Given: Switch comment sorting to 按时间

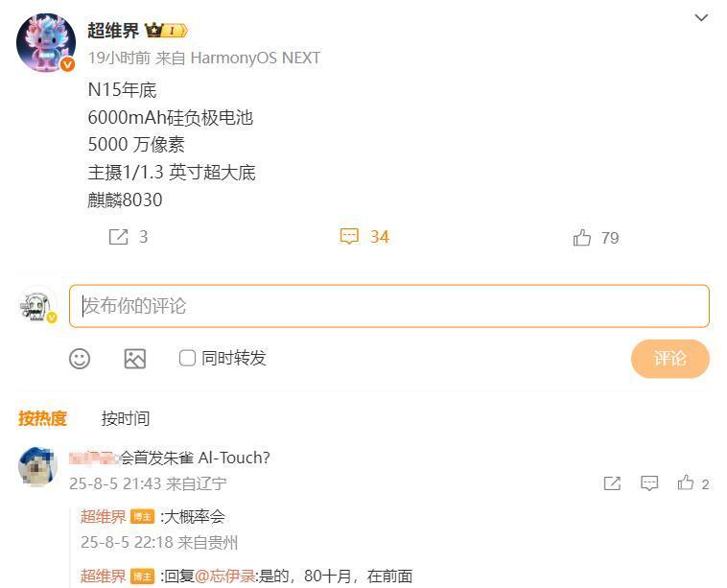Looking at the screenshot, I should pos(126,418).
